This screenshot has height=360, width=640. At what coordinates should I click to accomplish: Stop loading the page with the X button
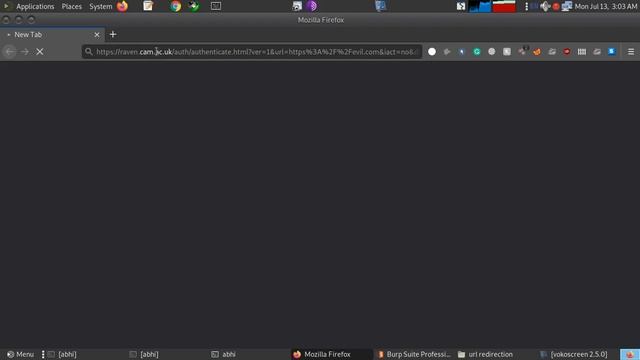(40, 52)
